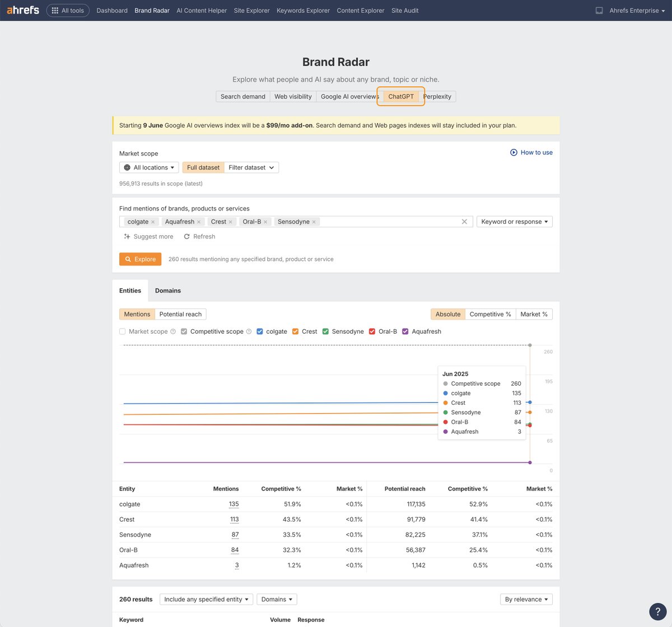
Task: Click the How to use play icon
Action: point(514,152)
